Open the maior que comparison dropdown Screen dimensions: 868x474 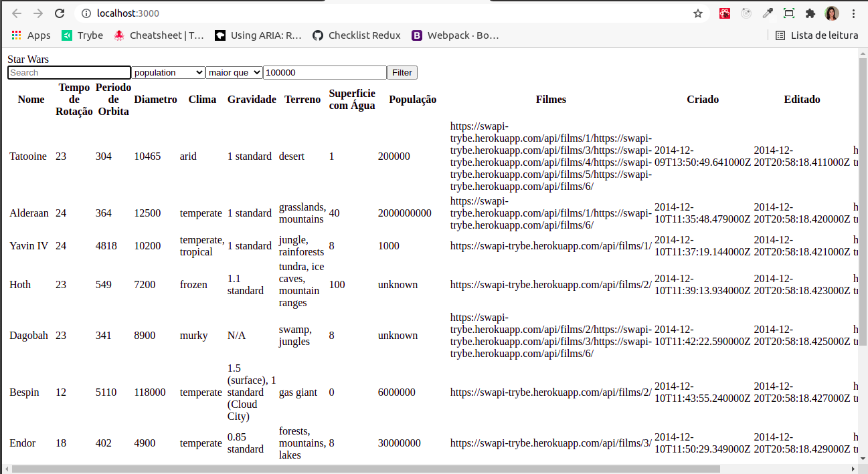(x=234, y=72)
